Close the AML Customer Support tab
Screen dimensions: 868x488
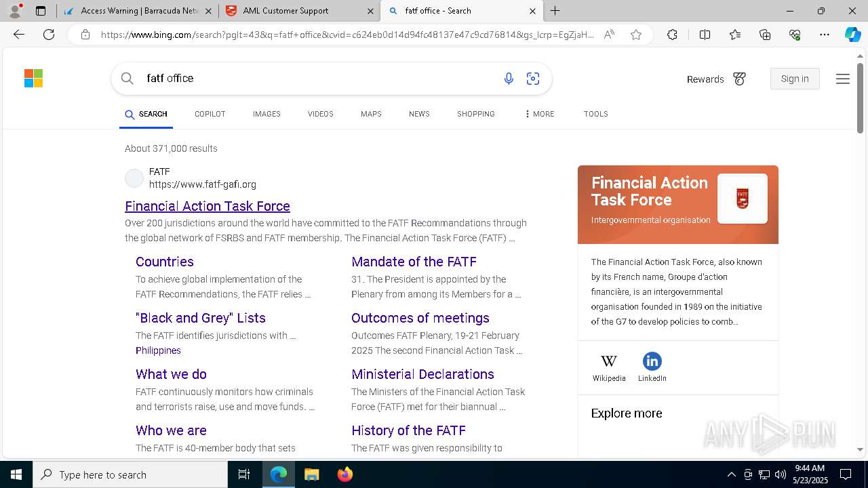tap(370, 11)
